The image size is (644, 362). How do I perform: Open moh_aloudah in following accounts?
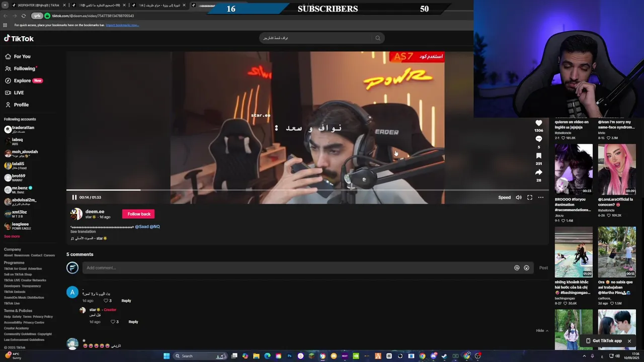tap(21, 153)
